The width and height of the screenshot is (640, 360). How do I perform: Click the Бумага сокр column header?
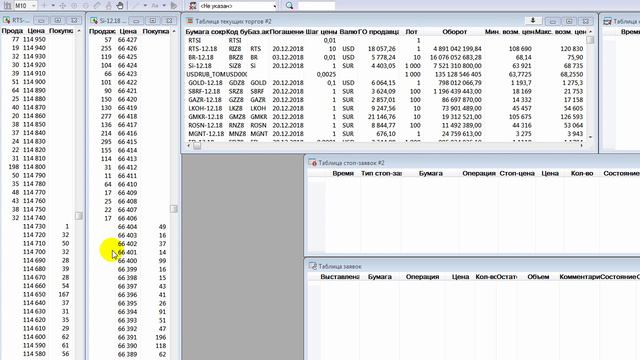click(205, 32)
